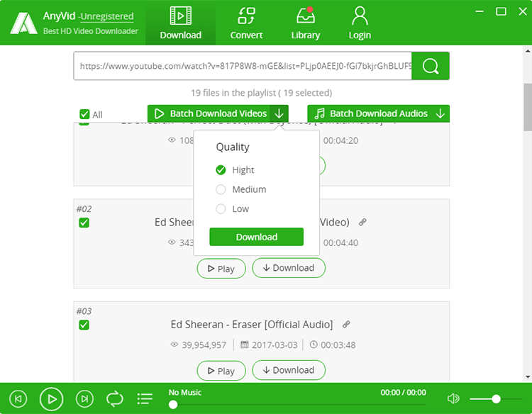
Task: Toggle the All checkbox
Action: pos(84,114)
